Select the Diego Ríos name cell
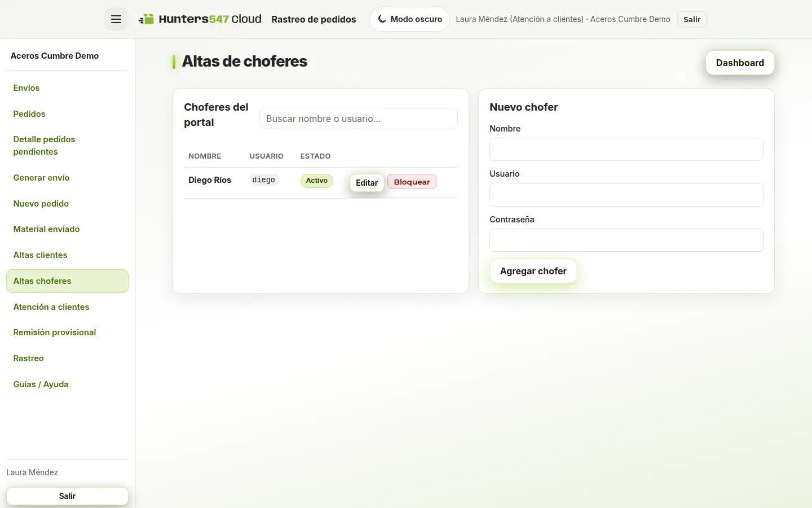Screen dimensions: 812x508 (x=210, y=180)
